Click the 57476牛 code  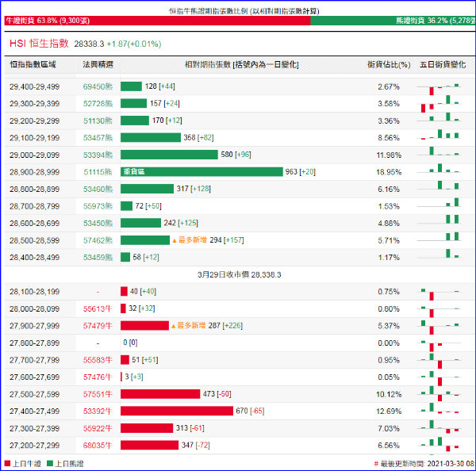pyautogui.click(x=98, y=377)
